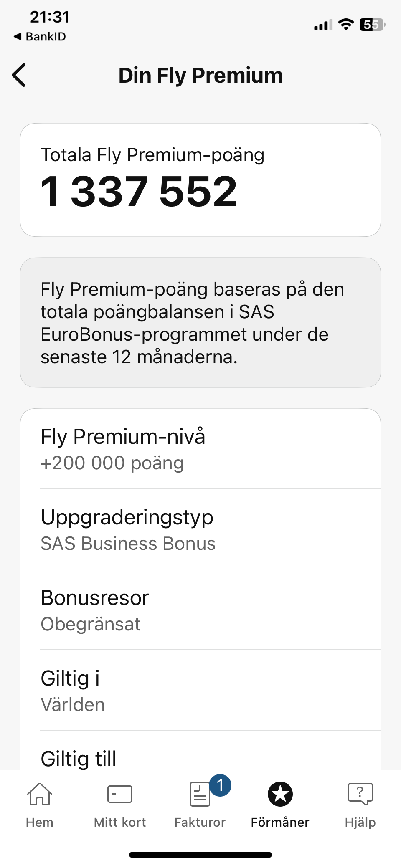
Task: Switch to the Förmåner tab label
Action: click(x=280, y=822)
